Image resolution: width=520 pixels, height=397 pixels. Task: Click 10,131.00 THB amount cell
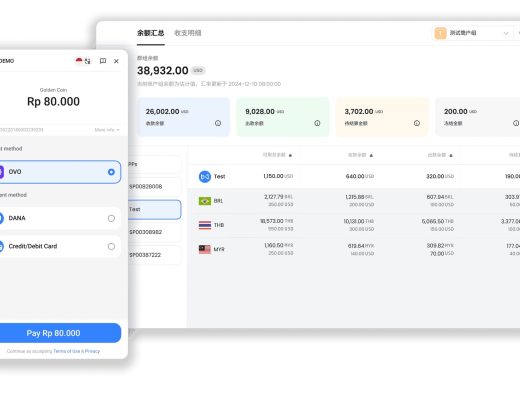coord(359,221)
